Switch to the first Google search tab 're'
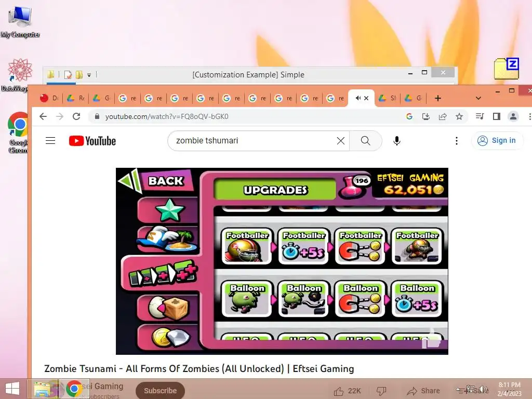 [127, 98]
